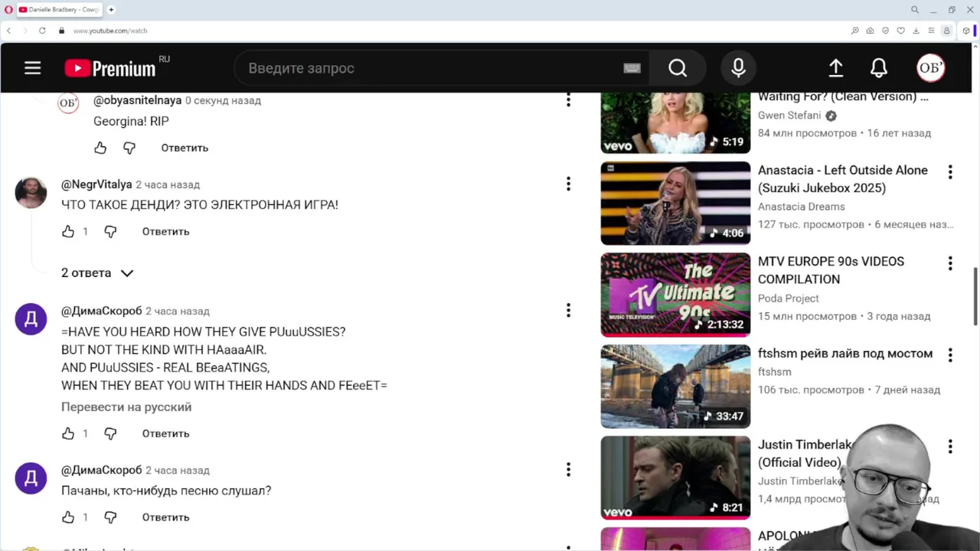
Task: Click the page vertical scrollbar thumb
Action: [x=975, y=295]
